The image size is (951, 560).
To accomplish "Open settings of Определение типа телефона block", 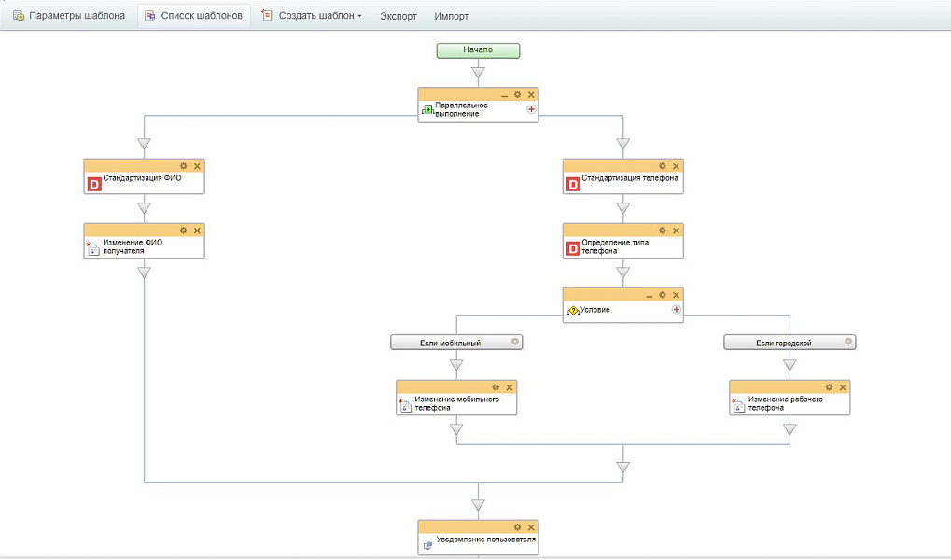I will 663,231.
